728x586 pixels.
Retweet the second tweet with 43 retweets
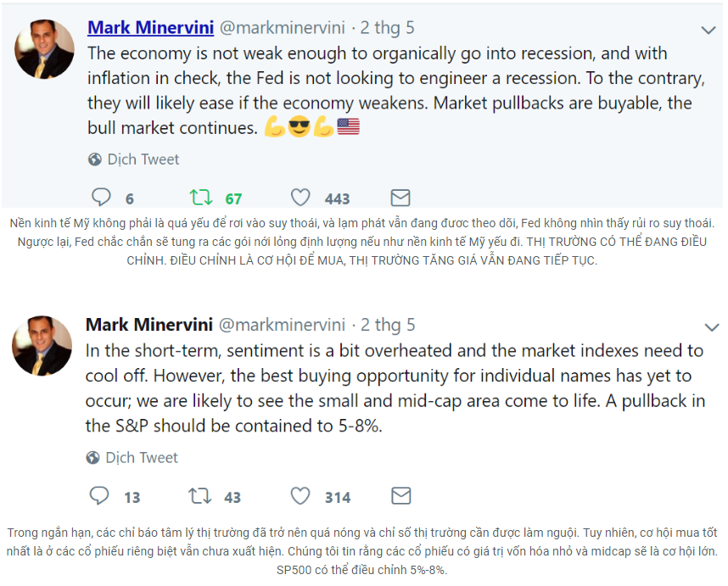200,496
